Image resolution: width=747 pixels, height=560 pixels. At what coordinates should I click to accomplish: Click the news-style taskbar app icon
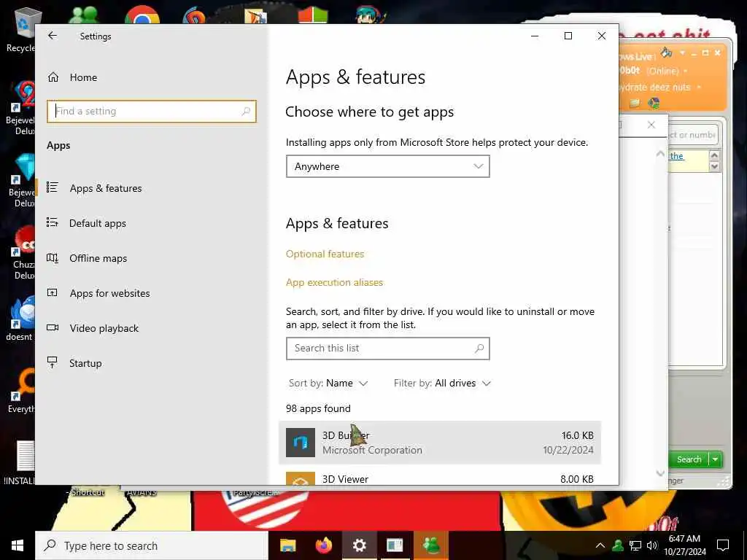[395, 545]
